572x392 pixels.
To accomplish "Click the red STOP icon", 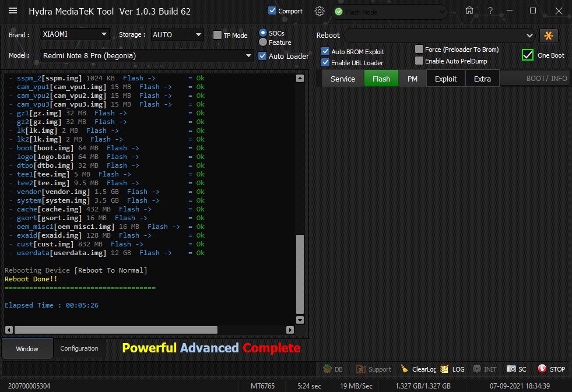I will pyautogui.click(x=542, y=369).
